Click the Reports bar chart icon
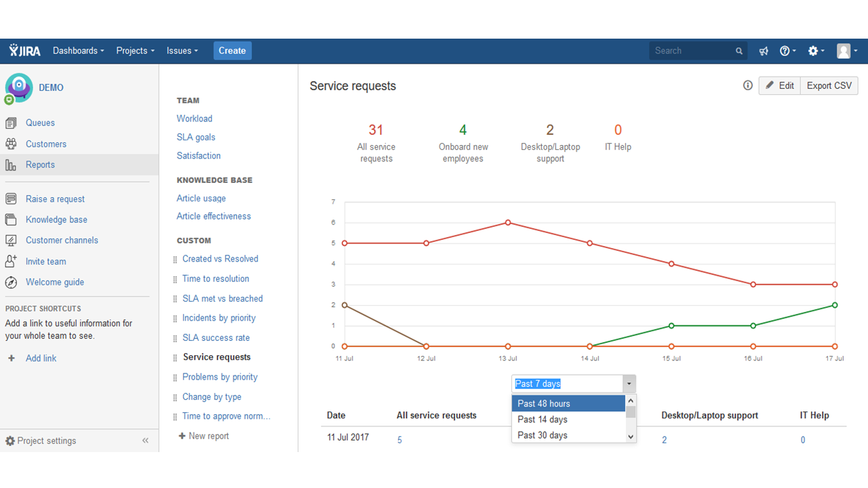This screenshot has width=868, height=488. (x=11, y=165)
